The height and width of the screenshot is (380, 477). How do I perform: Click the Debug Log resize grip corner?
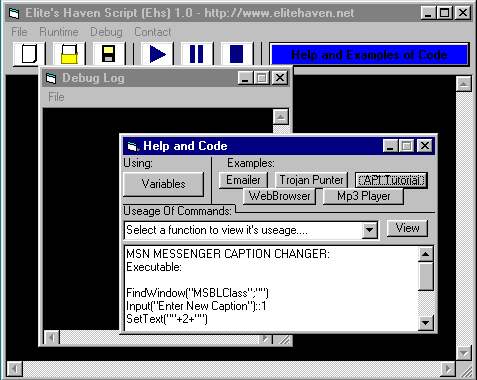click(x=284, y=339)
